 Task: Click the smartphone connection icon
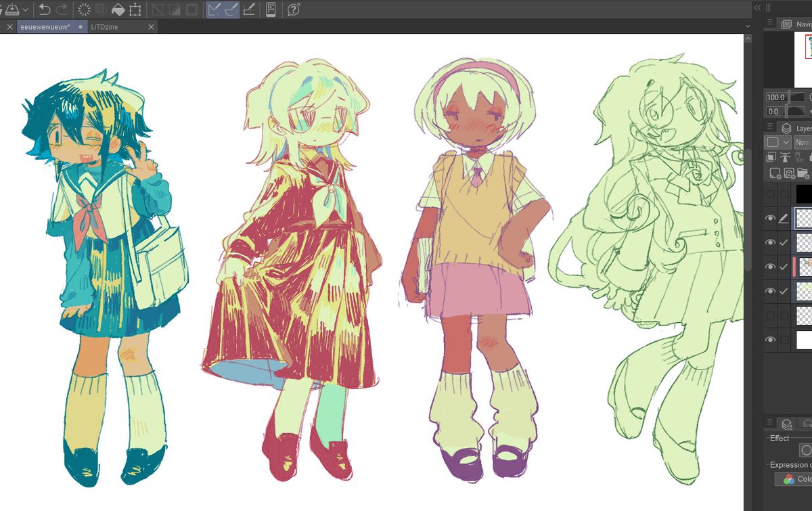pyautogui.click(x=271, y=9)
